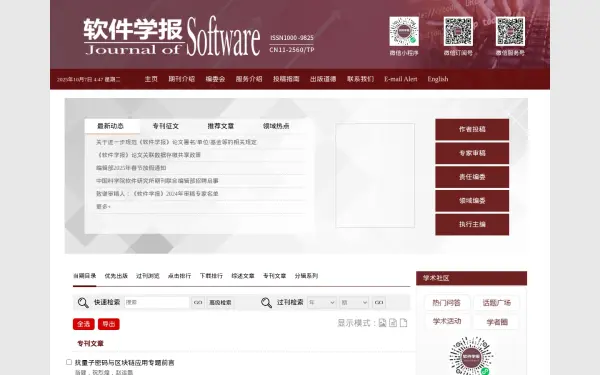This screenshot has height=375, width=600.
Task: Open 联系我们 menu item
Action: [360, 79]
